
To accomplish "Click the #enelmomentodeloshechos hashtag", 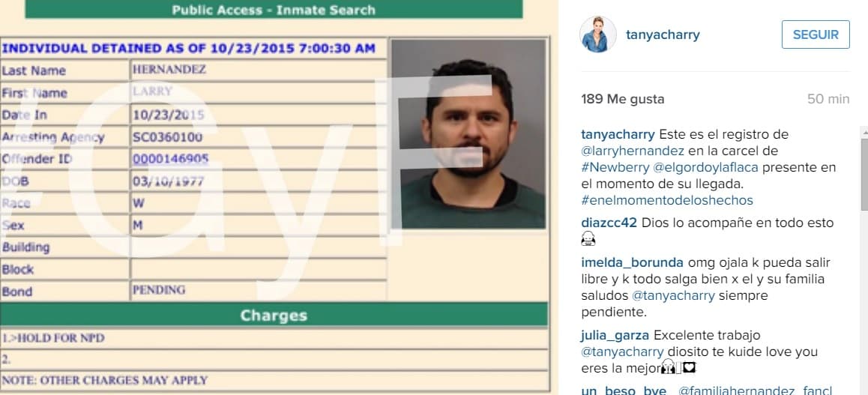I will click(667, 200).
